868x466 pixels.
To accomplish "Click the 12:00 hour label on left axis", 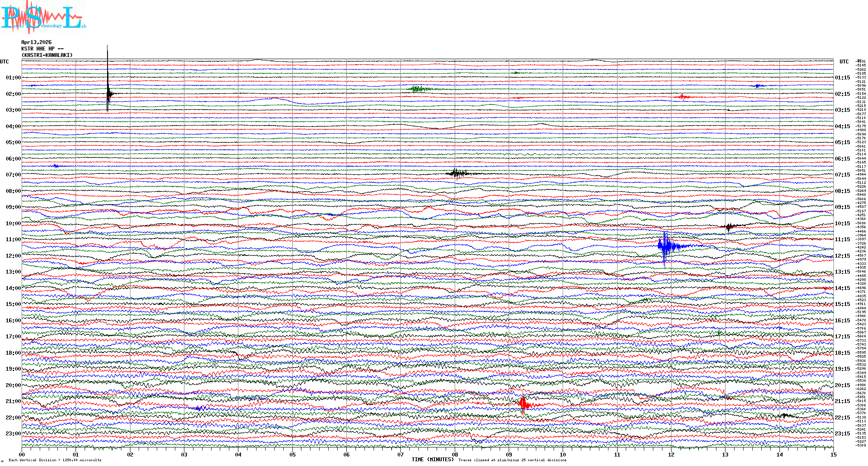I will [x=13, y=256].
